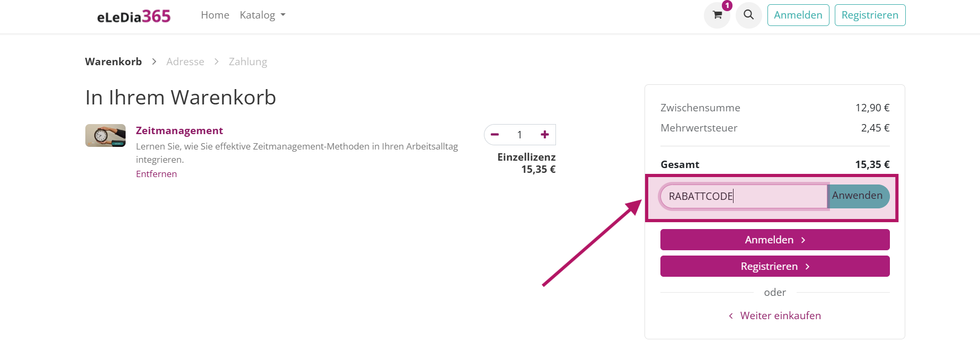This screenshot has width=980, height=360.
Task: Focus the RABATTCODE input field
Action: coord(744,196)
